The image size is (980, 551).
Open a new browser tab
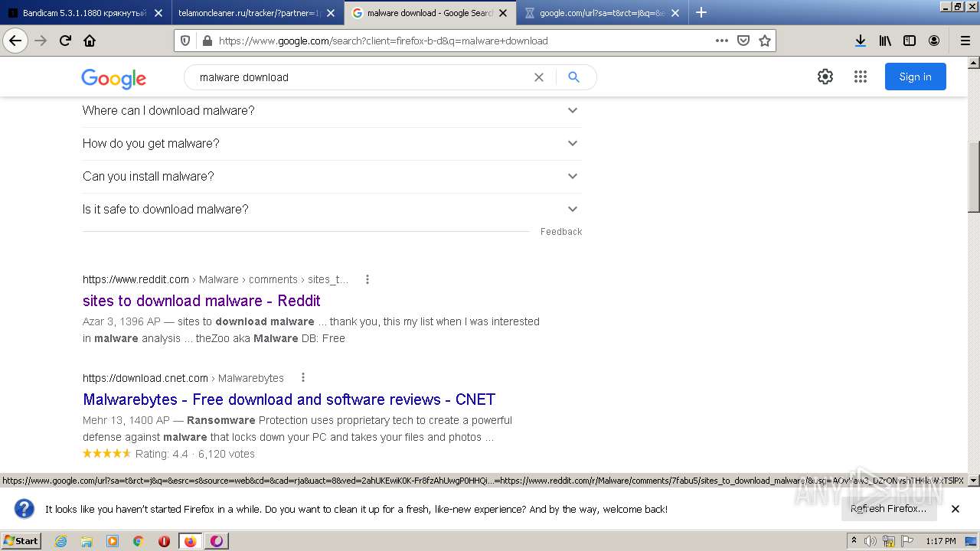[x=701, y=12]
